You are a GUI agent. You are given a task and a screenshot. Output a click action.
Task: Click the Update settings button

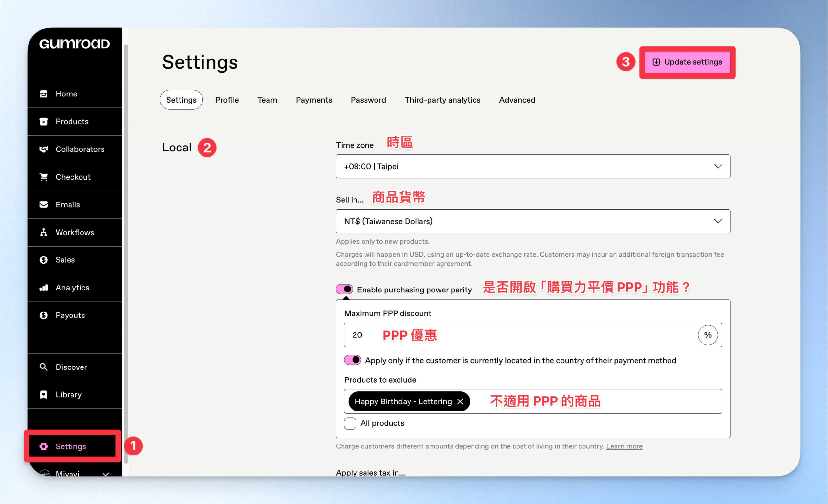687,62
